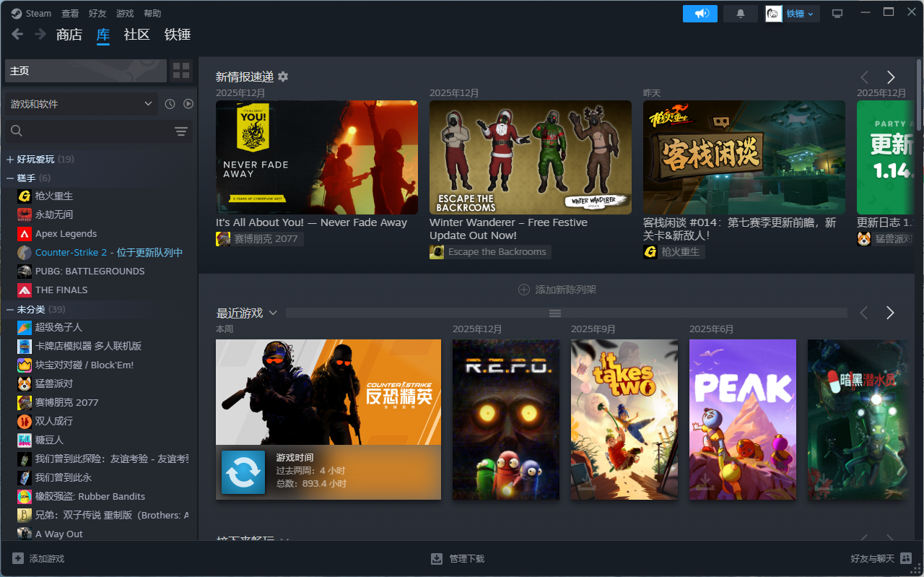Expand the 最近游戏 sort chevron
This screenshot has width=924, height=577.
(x=274, y=312)
